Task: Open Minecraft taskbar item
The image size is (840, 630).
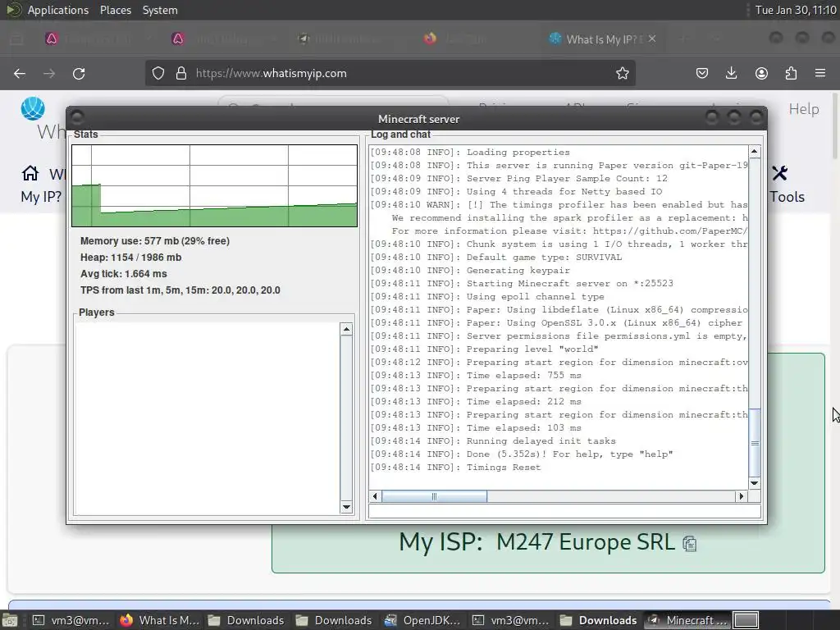Action: (x=687, y=620)
